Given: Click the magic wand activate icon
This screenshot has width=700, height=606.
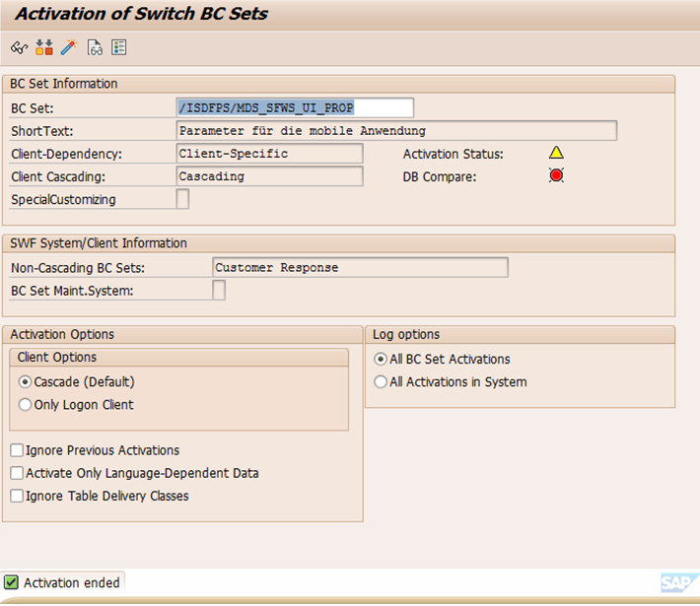Looking at the screenshot, I should pos(69,47).
